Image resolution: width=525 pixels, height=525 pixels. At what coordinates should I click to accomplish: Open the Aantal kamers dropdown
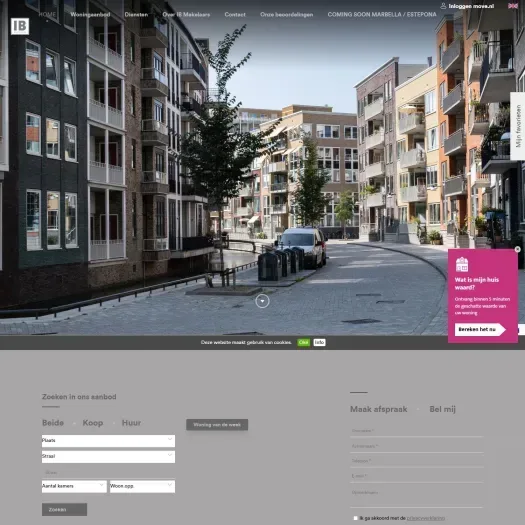pyautogui.click(x=74, y=486)
